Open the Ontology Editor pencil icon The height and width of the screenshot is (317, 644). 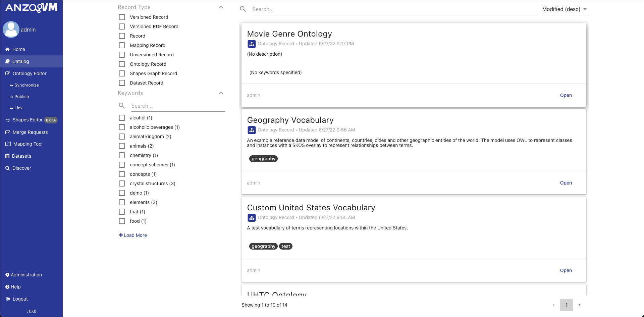(8, 73)
